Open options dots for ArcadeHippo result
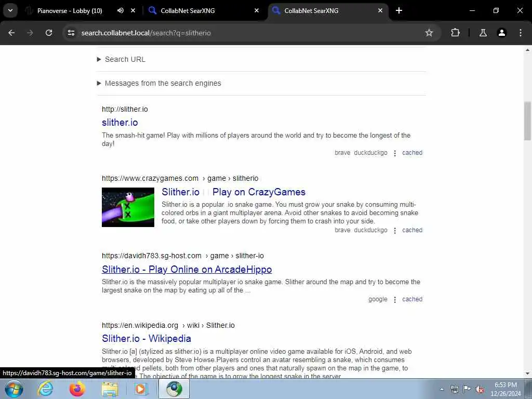 tap(395, 300)
